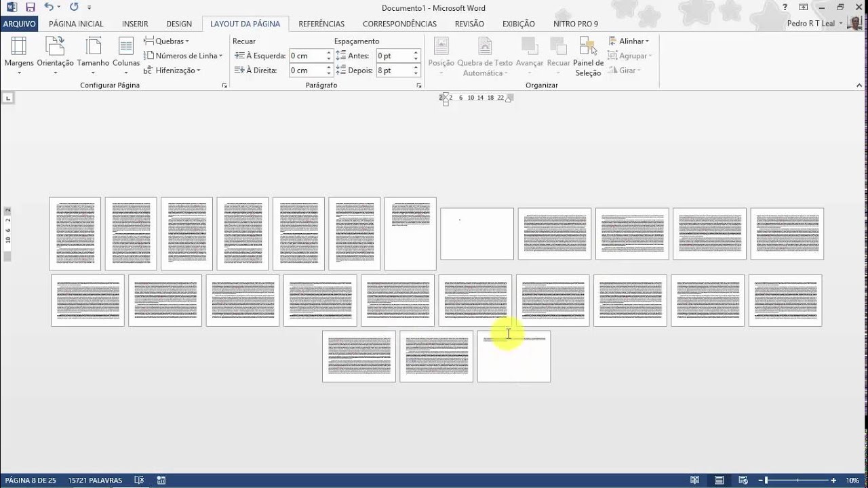The width and height of the screenshot is (868, 488).
Task: Open the Painel de Seleção
Action: (x=588, y=56)
